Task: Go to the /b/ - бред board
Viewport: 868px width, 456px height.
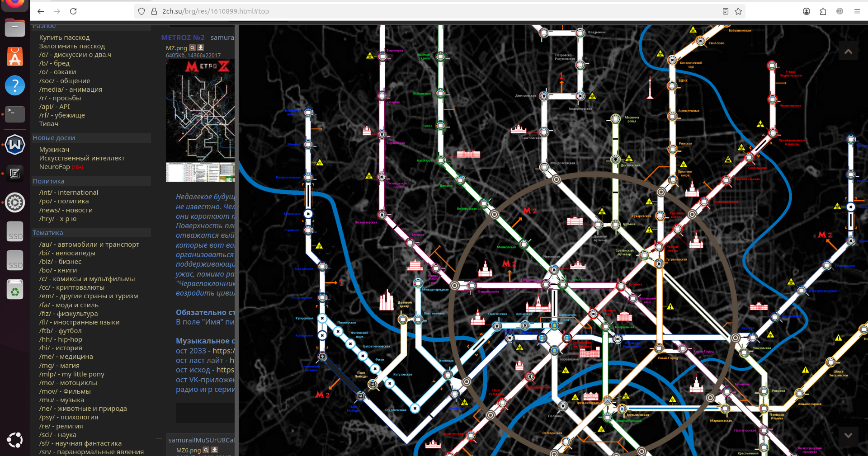Action: coord(54,63)
